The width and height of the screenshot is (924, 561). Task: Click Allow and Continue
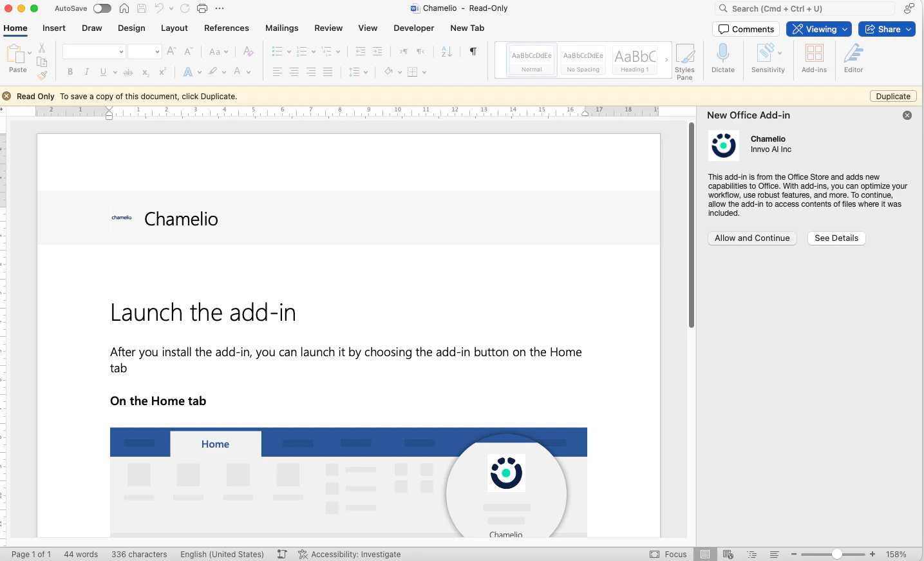[x=752, y=238]
